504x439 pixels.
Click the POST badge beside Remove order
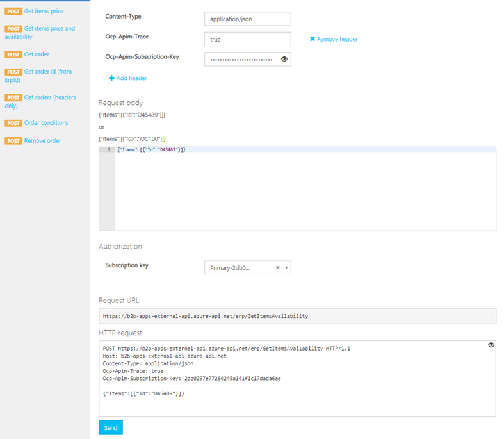13,141
